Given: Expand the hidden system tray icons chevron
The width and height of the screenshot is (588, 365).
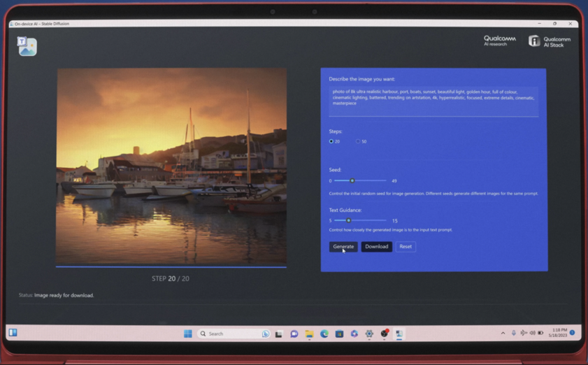Looking at the screenshot, I should tap(503, 333).
